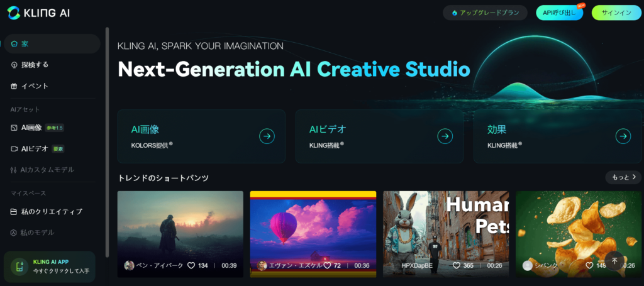Screen dimensions: 644x286
Task: Click the ベン・アイバーク author name
Action: (160, 265)
